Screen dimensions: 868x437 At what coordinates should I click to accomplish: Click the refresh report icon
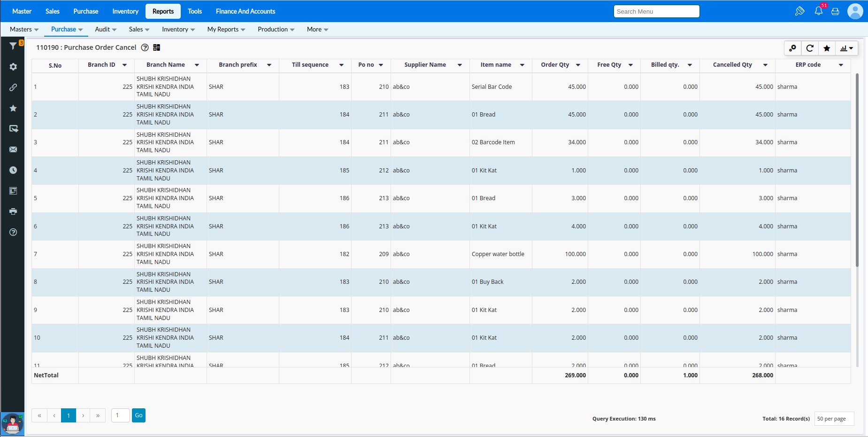[x=810, y=48]
